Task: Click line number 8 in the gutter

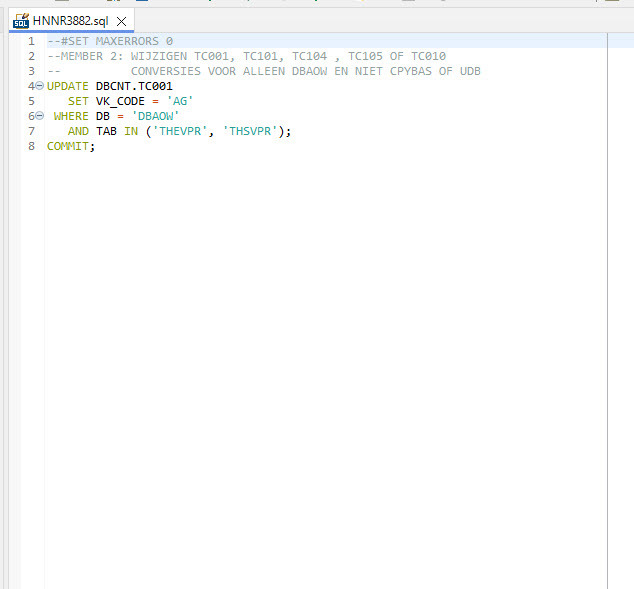Action: pyautogui.click(x=31, y=146)
